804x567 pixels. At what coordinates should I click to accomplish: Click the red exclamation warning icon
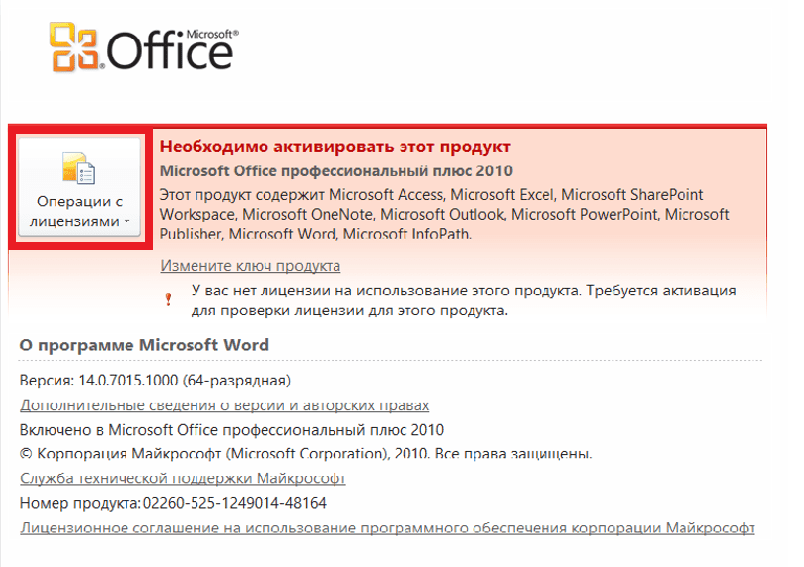168,299
